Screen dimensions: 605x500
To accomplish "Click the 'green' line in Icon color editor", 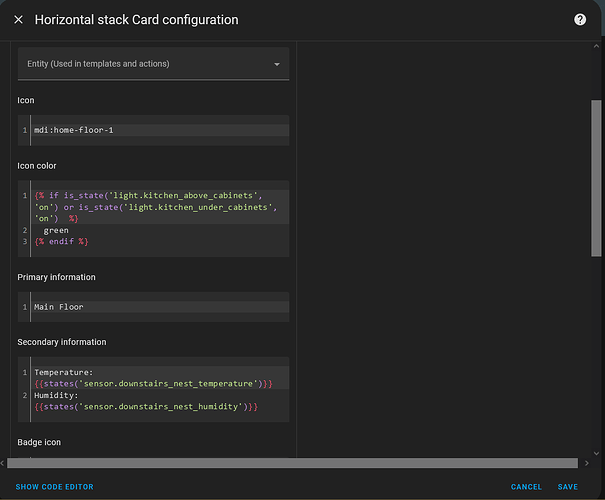I will pos(57,230).
